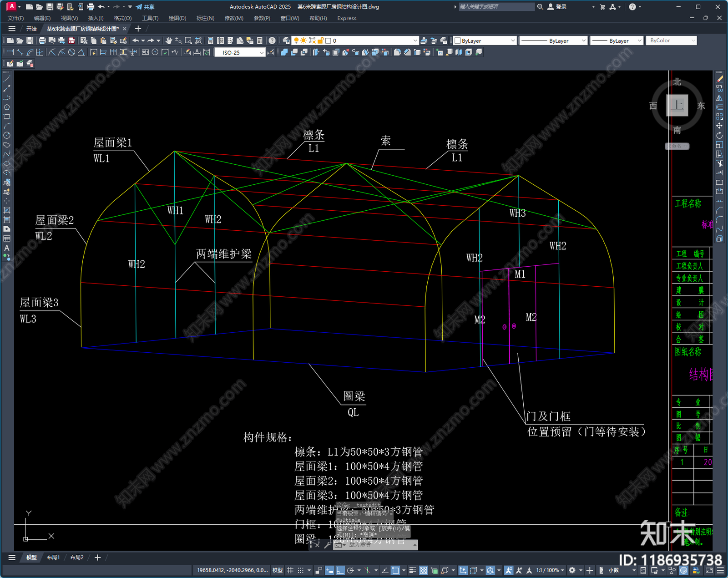Open Layer Properties Manager icon
This screenshot has width=728, height=578.
coord(286,41)
